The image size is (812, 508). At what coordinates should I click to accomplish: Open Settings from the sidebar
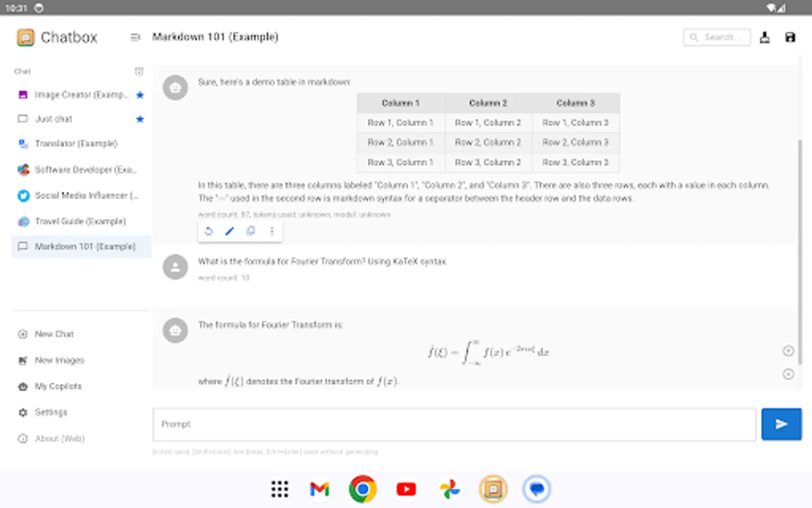point(51,412)
